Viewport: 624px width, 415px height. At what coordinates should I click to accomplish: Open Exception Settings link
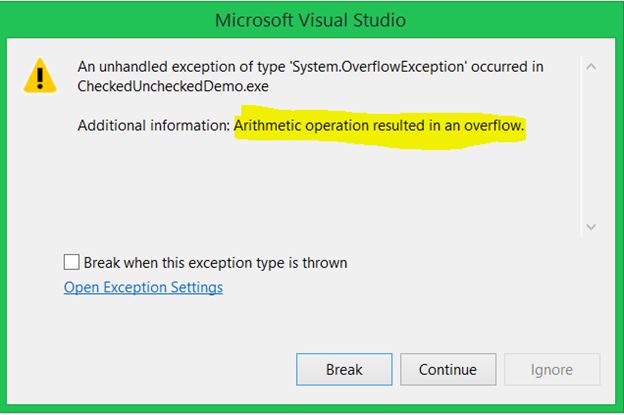(x=143, y=288)
